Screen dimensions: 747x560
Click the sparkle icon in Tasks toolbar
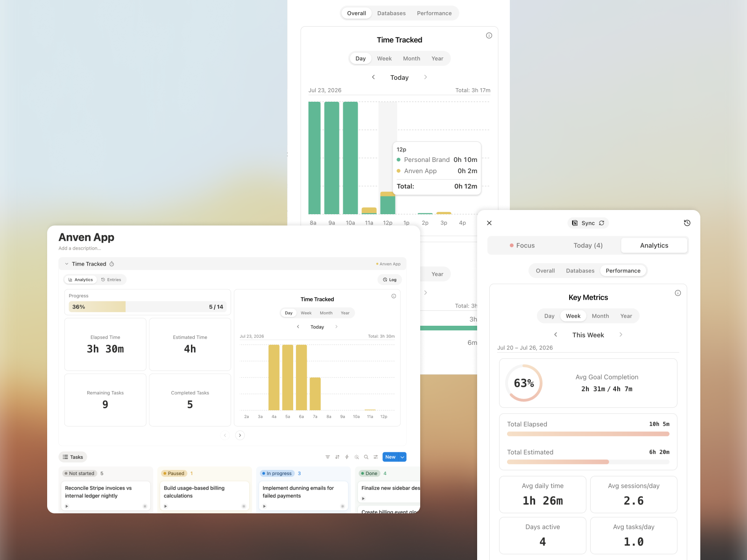coord(357,457)
